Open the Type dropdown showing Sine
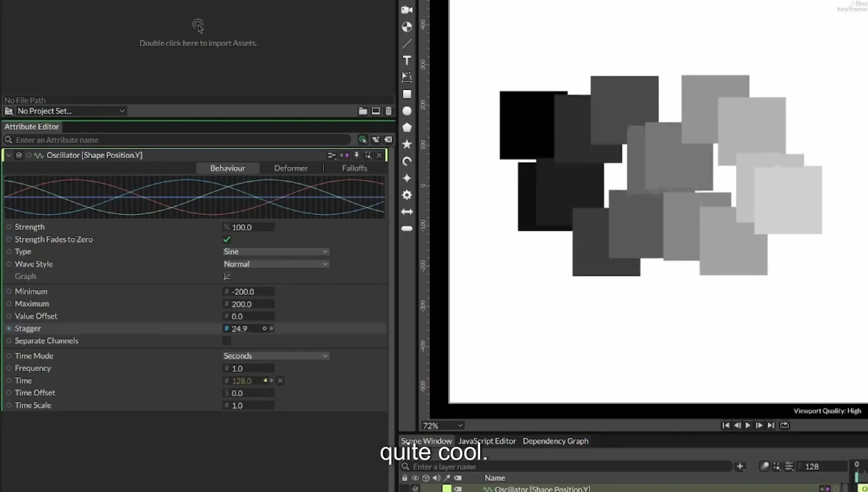 pos(276,251)
